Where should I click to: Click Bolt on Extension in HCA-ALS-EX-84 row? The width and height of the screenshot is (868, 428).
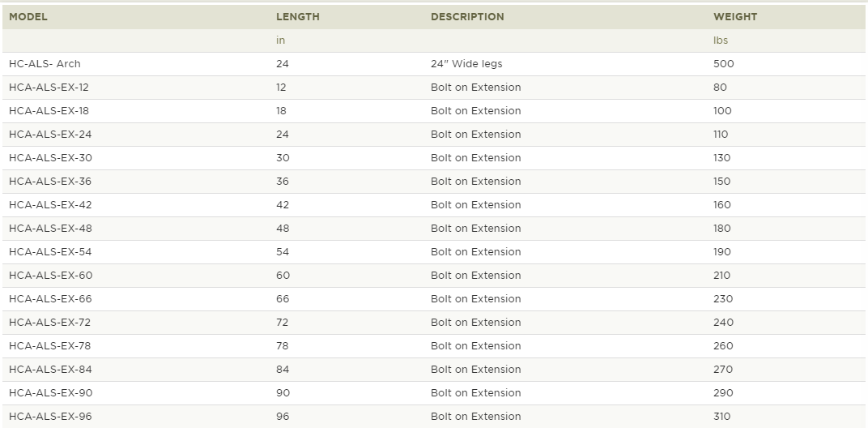pos(476,370)
